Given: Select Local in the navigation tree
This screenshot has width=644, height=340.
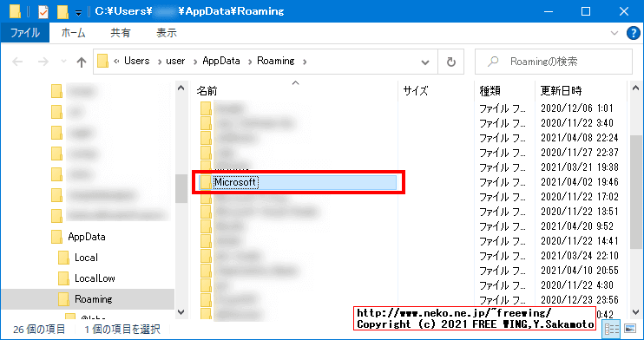Looking at the screenshot, I should pyautogui.click(x=86, y=258).
